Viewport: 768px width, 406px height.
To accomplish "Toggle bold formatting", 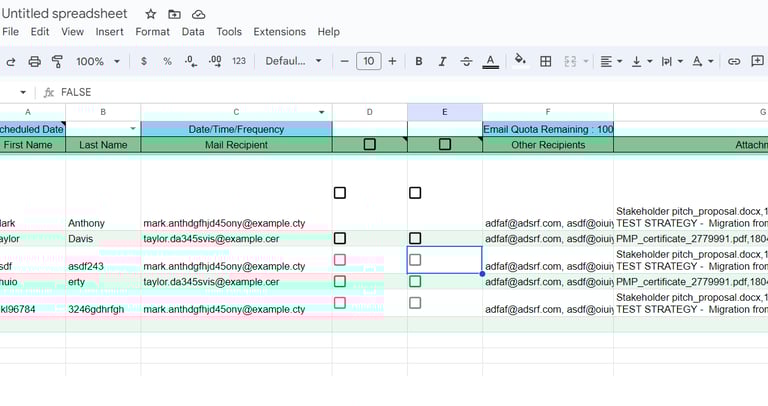I will 419,61.
